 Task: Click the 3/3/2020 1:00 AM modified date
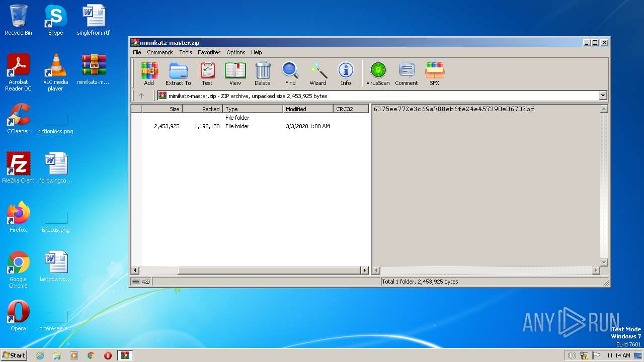[308, 126]
